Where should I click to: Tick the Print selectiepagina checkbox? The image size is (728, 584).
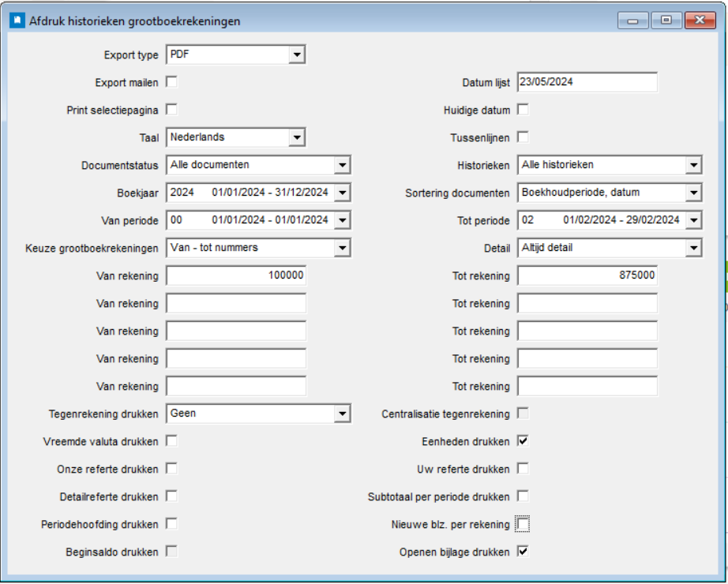point(171,110)
